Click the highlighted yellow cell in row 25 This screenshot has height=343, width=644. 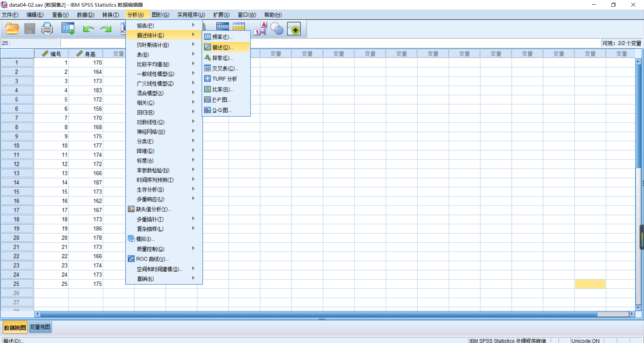pyautogui.click(x=590, y=284)
